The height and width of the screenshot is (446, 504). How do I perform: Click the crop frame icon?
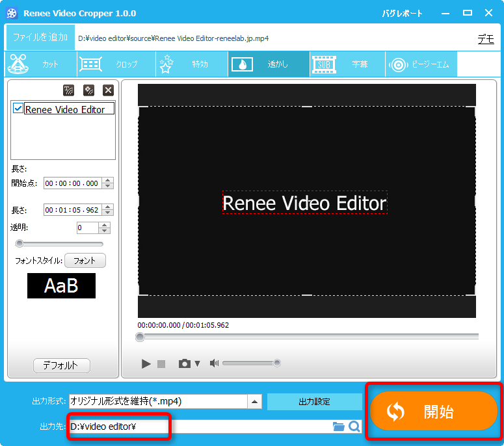click(x=90, y=64)
